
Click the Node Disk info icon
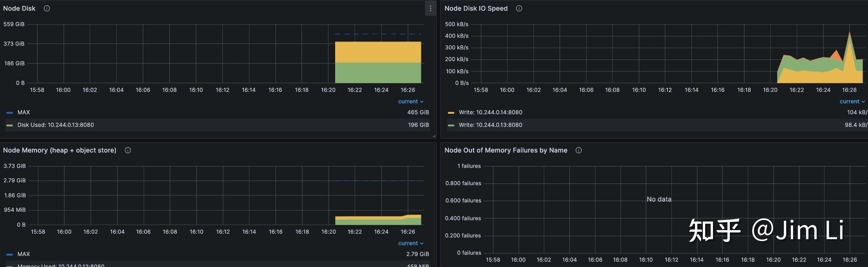pos(47,8)
